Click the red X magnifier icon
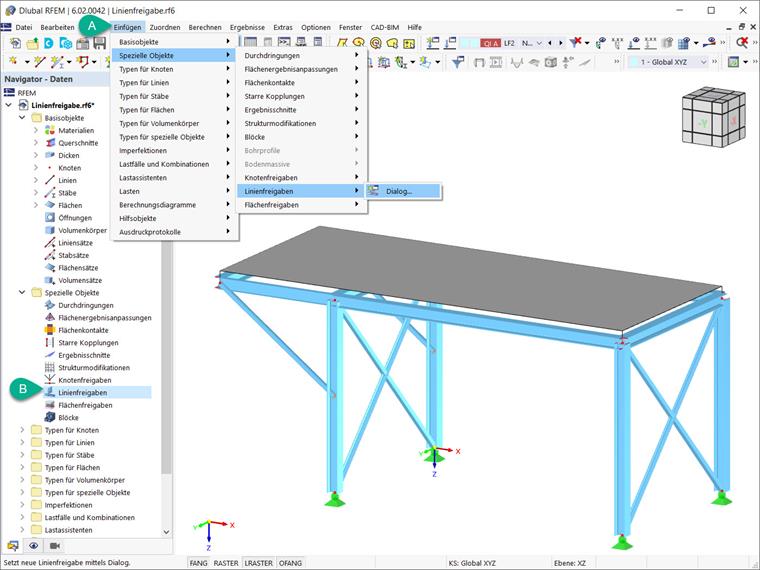This screenshot has width=760, height=570. (x=742, y=43)
